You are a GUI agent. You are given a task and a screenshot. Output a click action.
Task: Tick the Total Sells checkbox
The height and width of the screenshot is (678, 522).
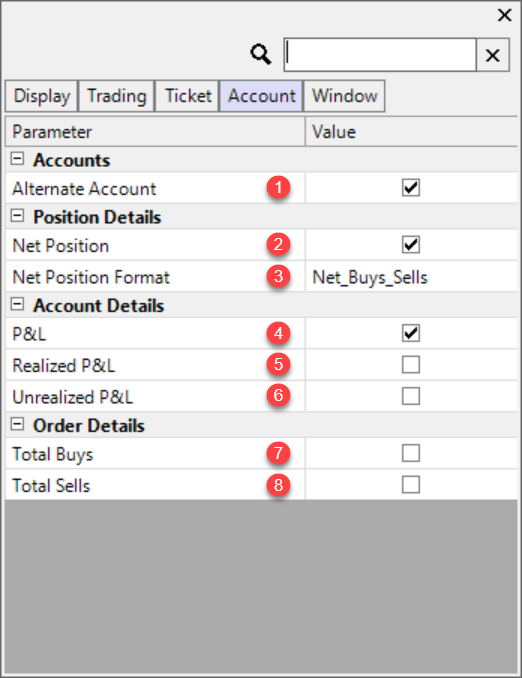(410, 485)
